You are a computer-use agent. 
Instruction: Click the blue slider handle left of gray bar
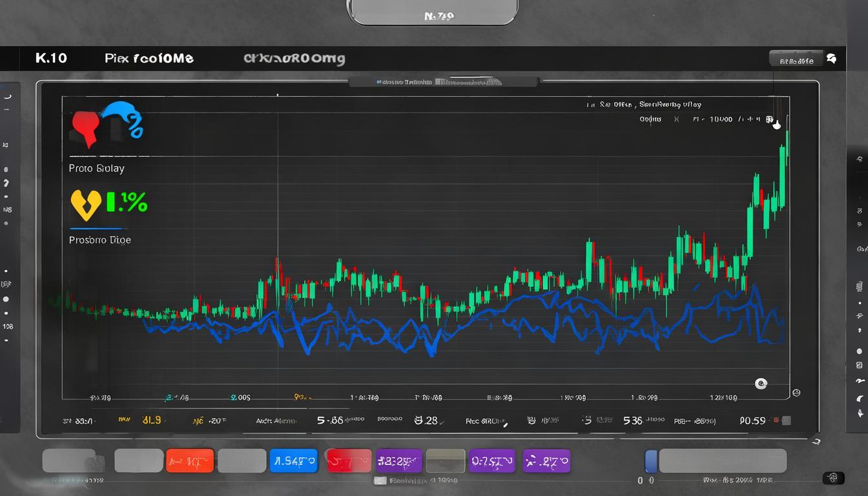pyautogui.click(x=651, y=461)
